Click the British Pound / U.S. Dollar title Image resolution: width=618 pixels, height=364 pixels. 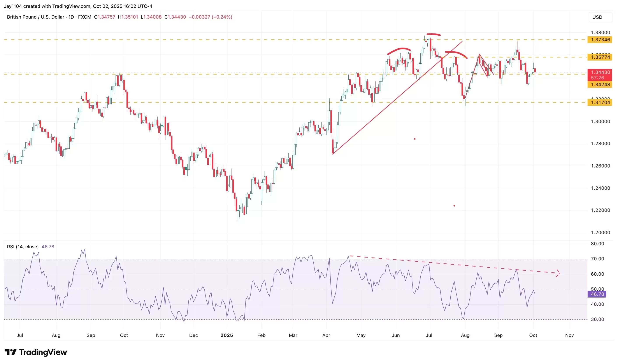[35, 17]
